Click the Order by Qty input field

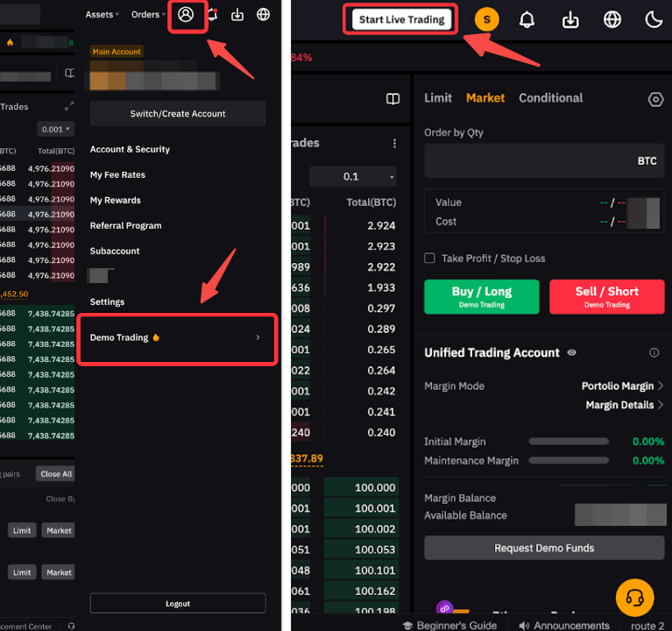(526, 161)
